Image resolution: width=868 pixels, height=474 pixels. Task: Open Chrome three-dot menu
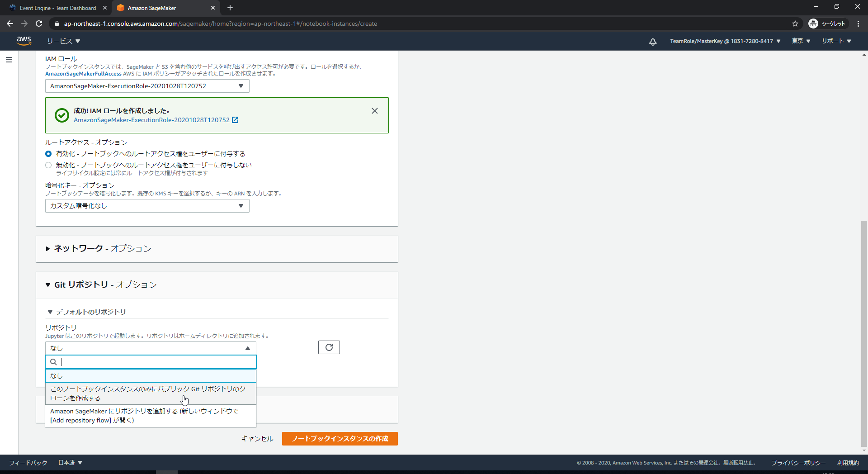point(858,24)
